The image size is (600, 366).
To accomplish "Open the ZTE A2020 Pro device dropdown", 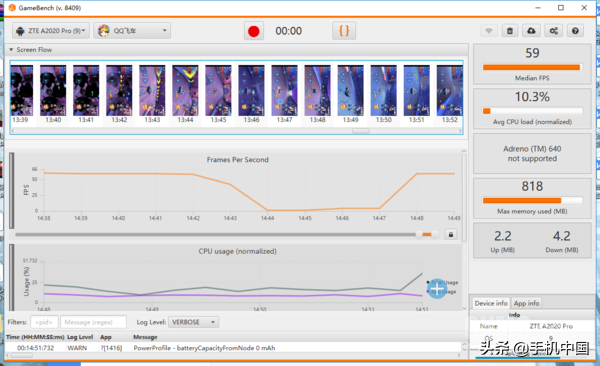I will (x=51, y=31).
